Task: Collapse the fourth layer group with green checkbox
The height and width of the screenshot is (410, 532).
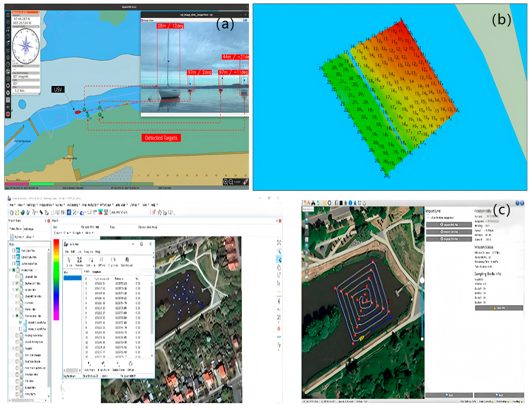Action: 10,270
